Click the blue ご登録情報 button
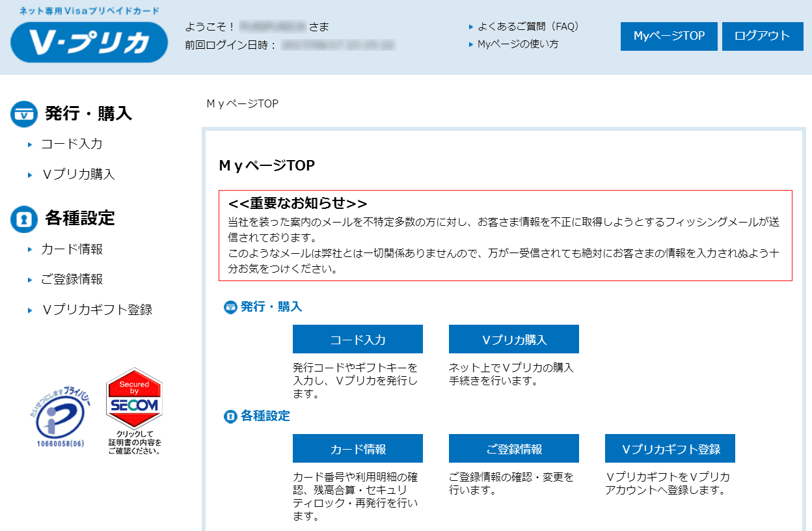This screenshot has width=812, height=531. point(514,448)
